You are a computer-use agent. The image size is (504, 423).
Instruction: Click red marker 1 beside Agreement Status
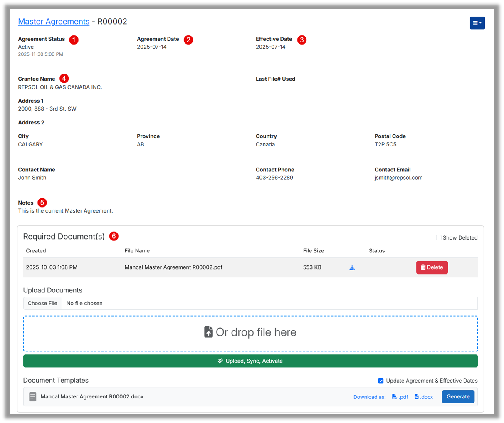coord(74,40)
